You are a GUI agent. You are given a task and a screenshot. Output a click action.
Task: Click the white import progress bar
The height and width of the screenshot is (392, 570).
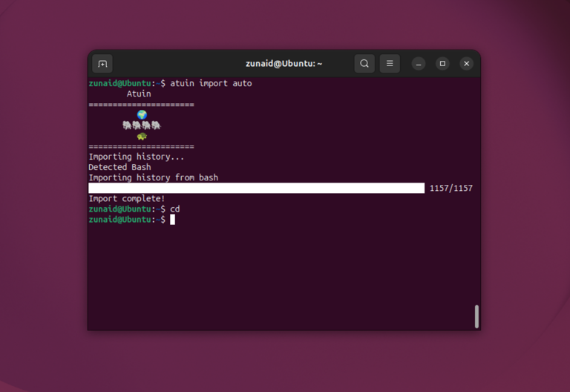coord(256,188)
